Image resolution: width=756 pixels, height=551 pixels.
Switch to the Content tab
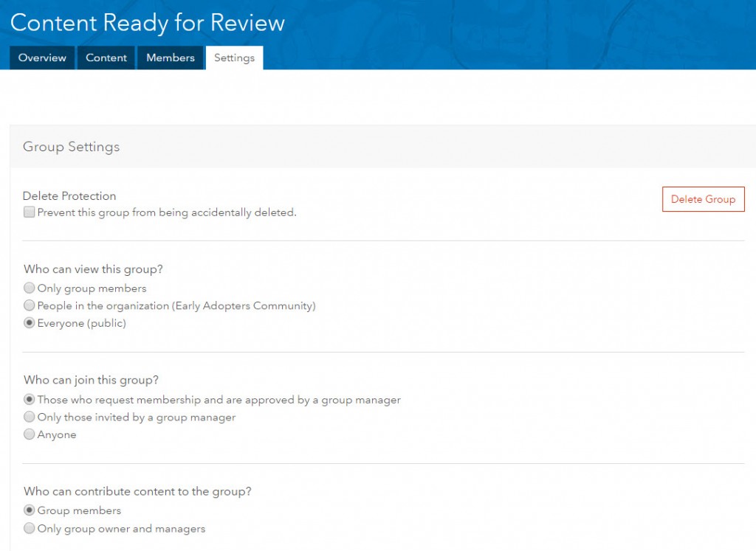pyautogui.click(x=106, y=58)
